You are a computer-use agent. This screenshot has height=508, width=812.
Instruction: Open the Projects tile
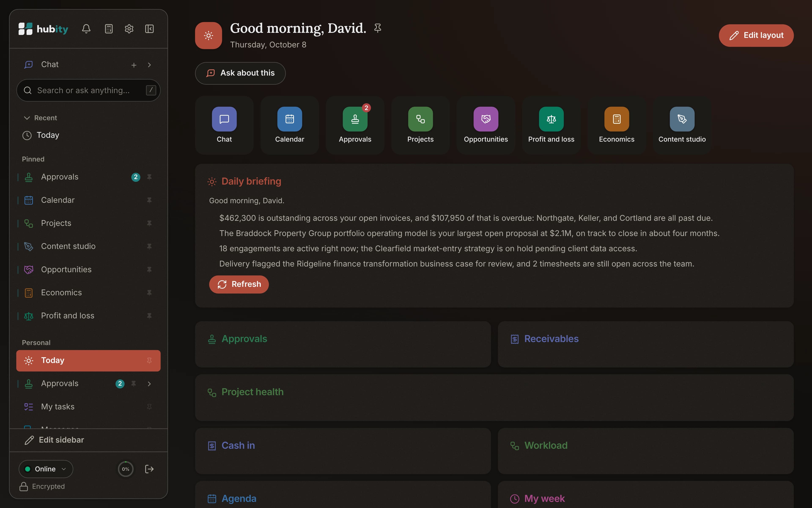coord(420,125)
